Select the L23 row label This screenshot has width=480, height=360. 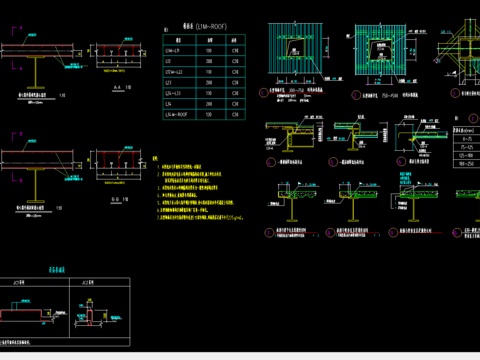click(x=168, y=83)
